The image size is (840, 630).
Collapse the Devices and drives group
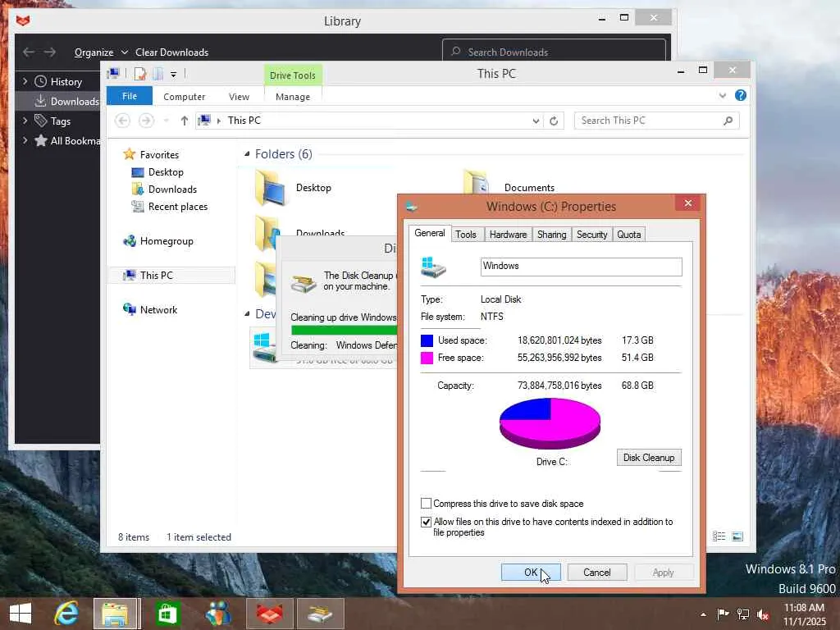247,314
